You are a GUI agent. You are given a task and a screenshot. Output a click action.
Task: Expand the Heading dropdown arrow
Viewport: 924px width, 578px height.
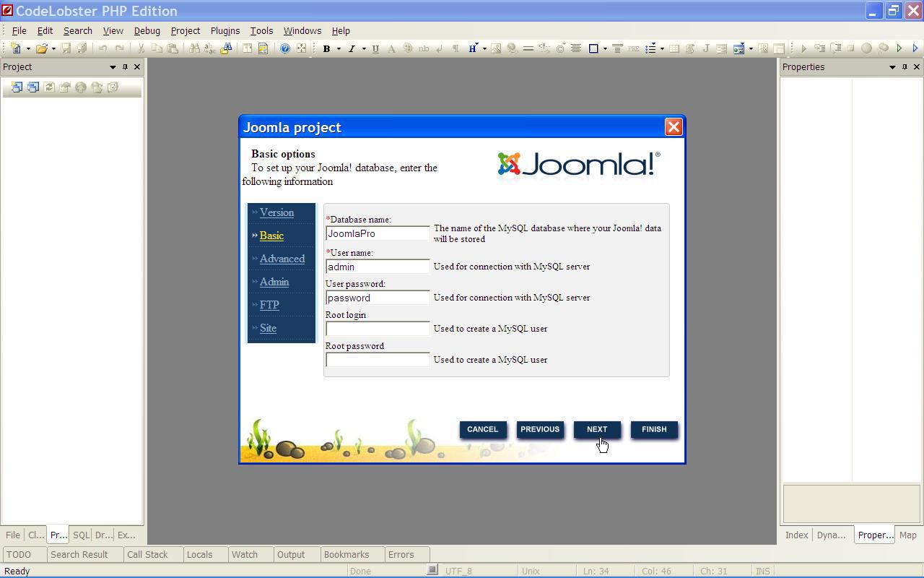(x=484, y=48)
